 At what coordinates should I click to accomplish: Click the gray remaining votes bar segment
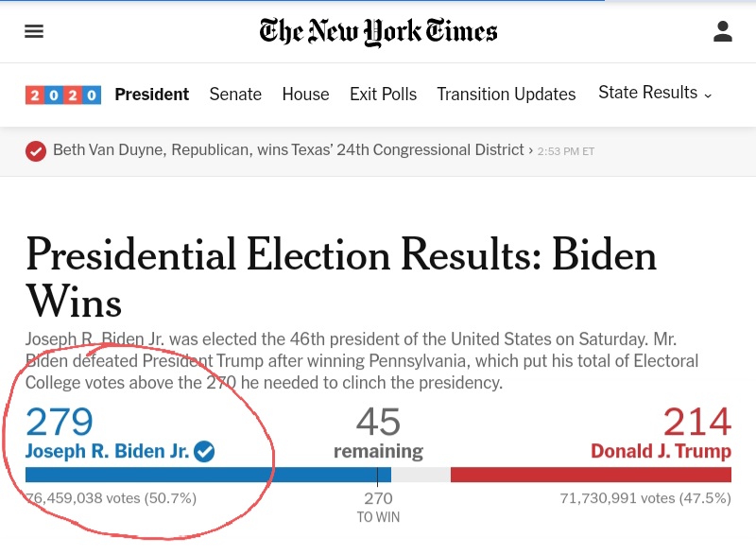pos(421,475)
